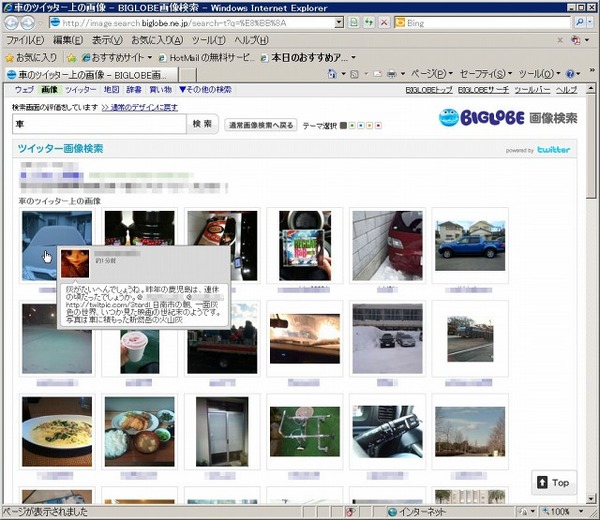Expand the その他の検索 menu
The width and height of the screenshot is (600, 520).
pyautogui.click(x=205, y=90)
